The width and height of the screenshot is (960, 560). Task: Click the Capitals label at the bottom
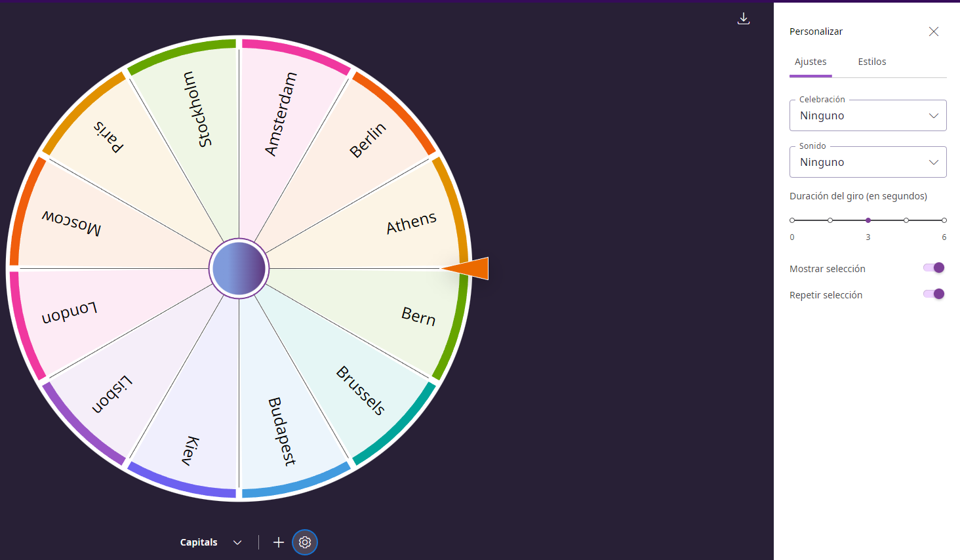pyautogui.click(x=198, y=542)
